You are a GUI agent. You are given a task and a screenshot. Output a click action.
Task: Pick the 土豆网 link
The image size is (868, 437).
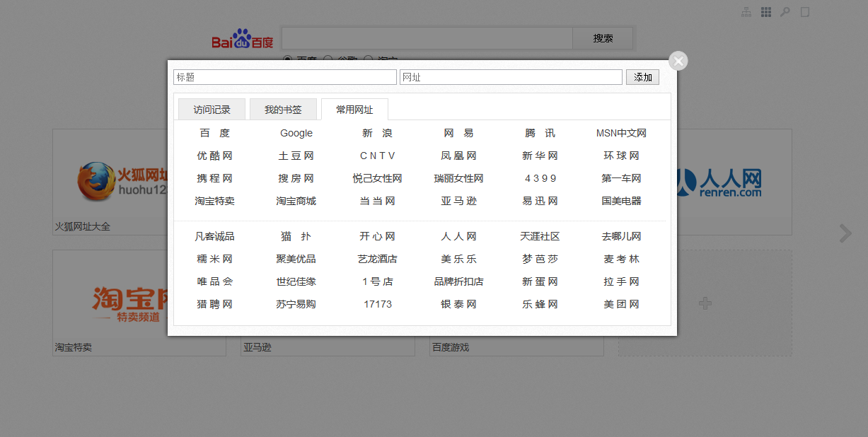tap(296, 156)
